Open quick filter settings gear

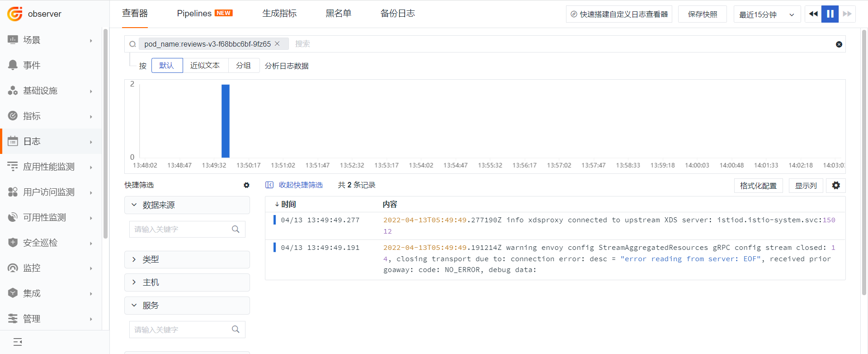point(246,185)
